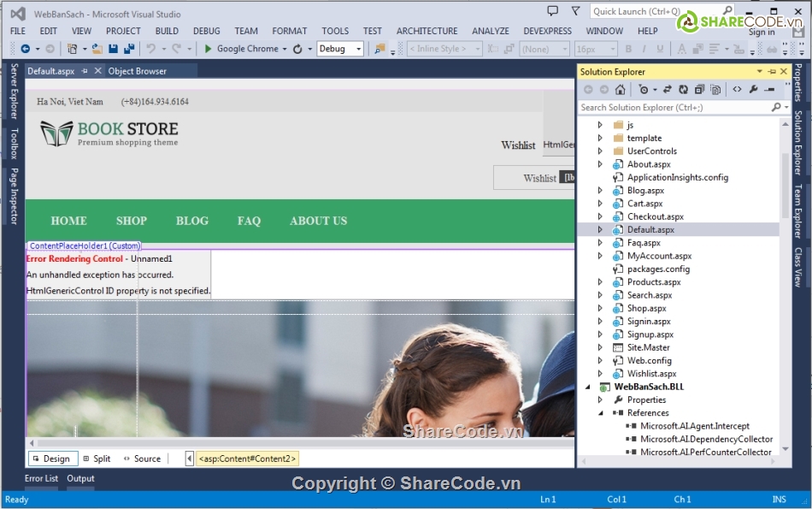Click the New Project toolbar icon
The width and height of the screenshot is (812, 509).
(72, 49)
